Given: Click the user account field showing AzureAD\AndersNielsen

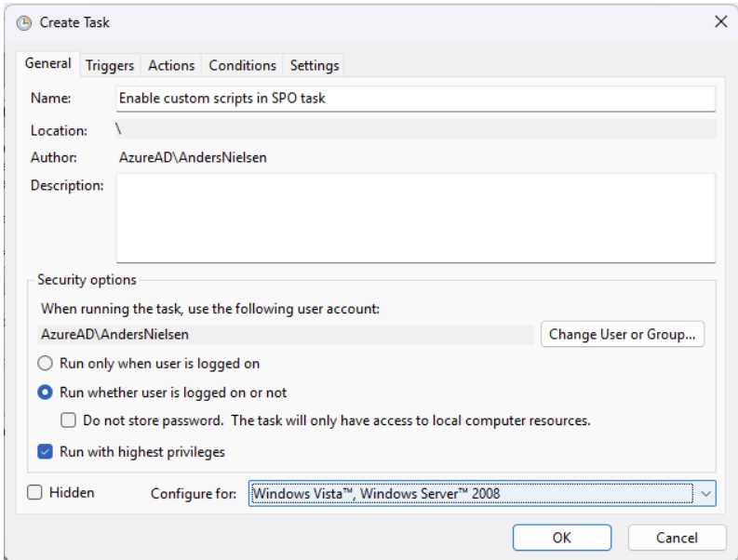Looking at the screenshot, I should pos(287,334).
